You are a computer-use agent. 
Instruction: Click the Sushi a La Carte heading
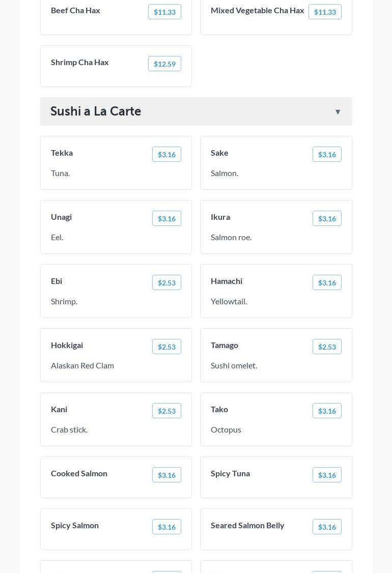point(96,111)
